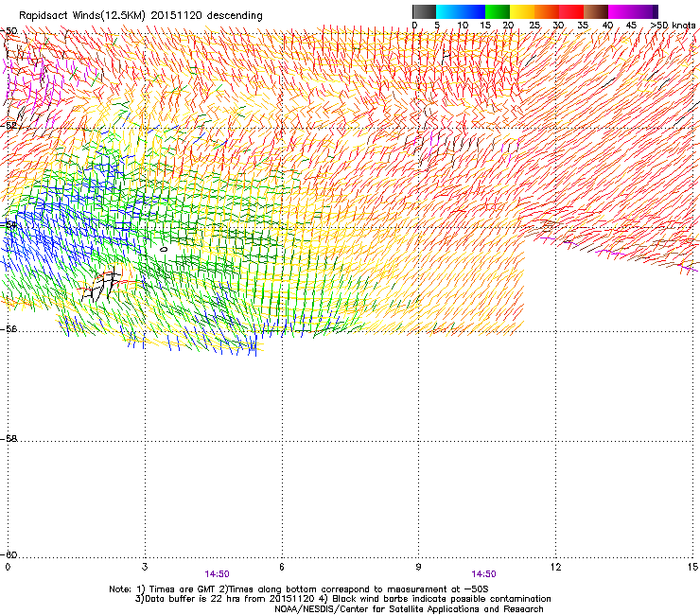This screenshot has height=615, width=700.
Task: Click the 'Note: 1) Times are GMT' line
Action: coord(299,589)
